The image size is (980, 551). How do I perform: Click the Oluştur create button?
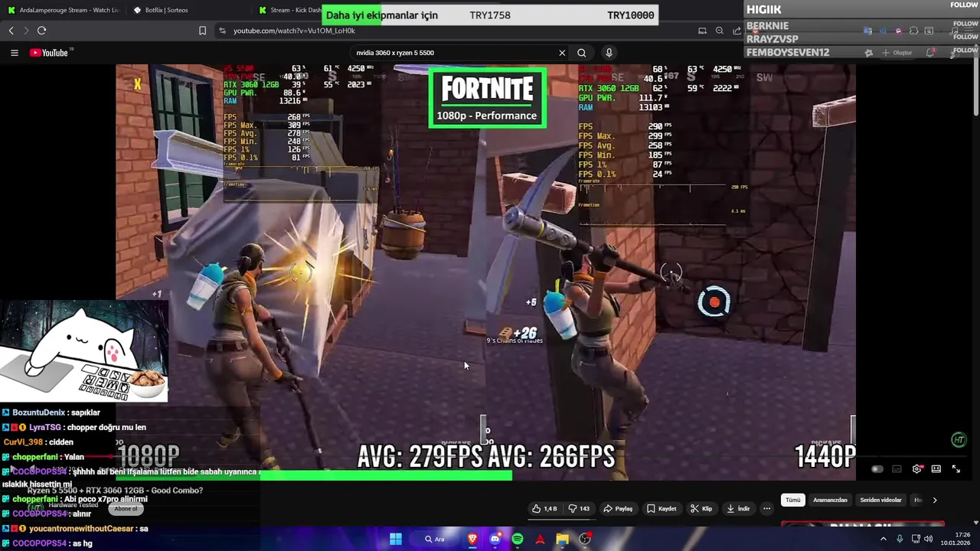coord(897,53)
